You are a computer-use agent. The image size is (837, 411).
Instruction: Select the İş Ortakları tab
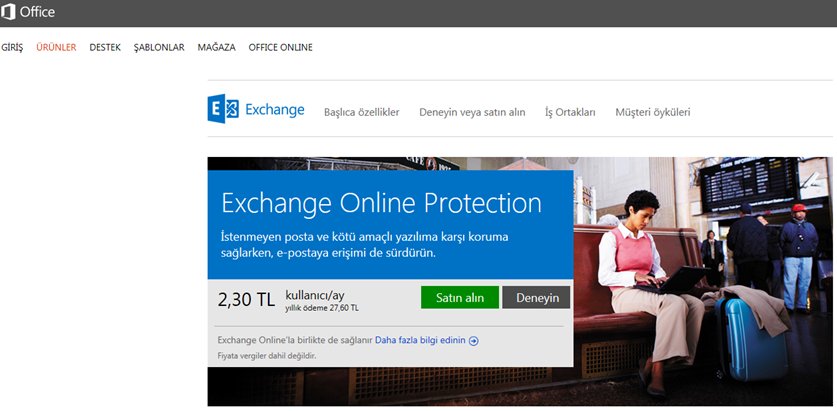pos(570,113)
